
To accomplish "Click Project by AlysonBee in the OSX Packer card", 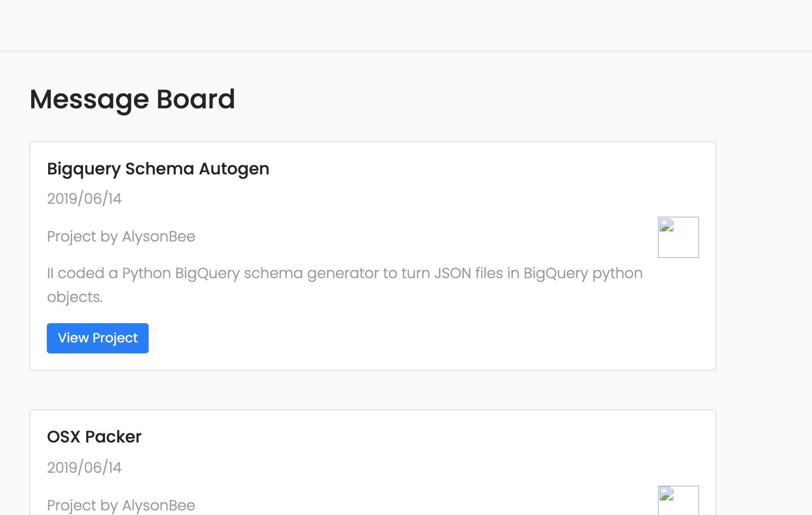I will click(x=121, y=505).
